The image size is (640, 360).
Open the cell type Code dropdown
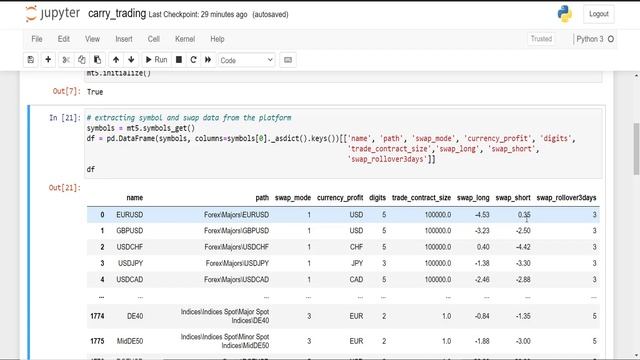coord(247,60)
